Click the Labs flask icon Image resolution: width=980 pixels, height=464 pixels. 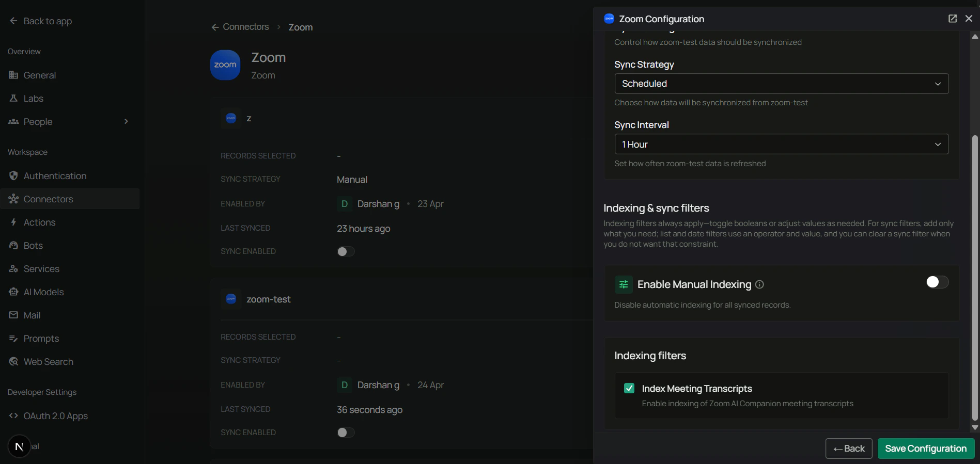coord(13,98)
